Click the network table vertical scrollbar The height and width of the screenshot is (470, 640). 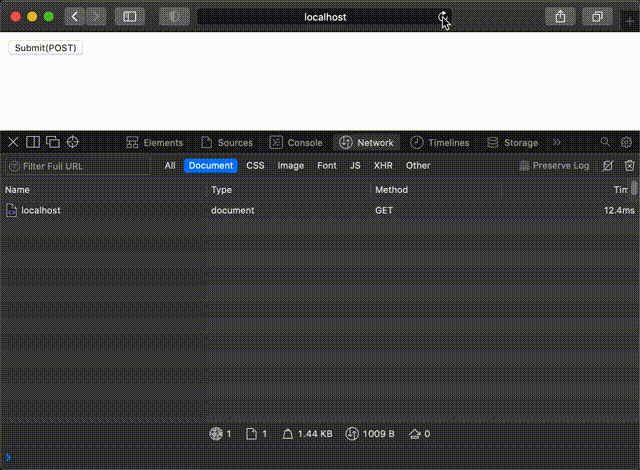click(x=634, y=188)
